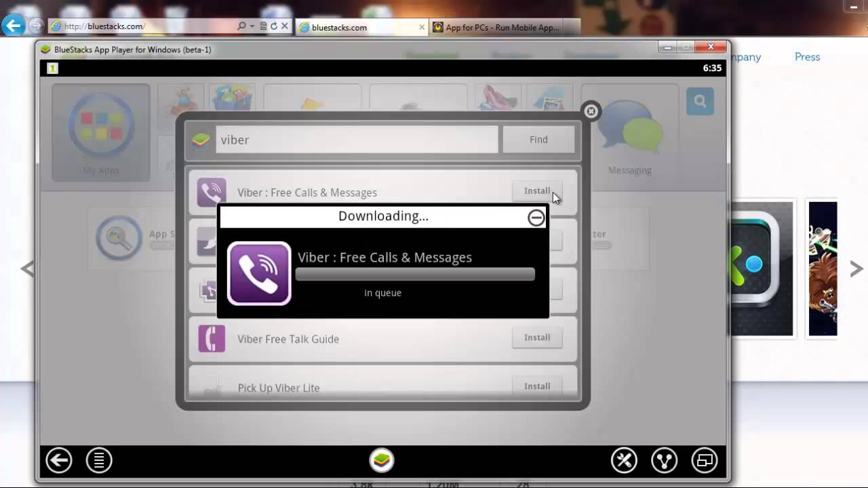
Task: Click the 6:35 clock in BlueStacks
Action: (712, 68)
